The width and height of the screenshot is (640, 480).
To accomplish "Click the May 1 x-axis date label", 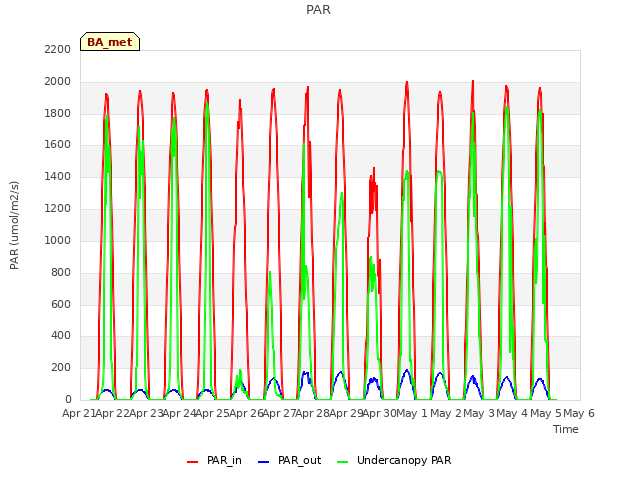I will tap(412, 413).
